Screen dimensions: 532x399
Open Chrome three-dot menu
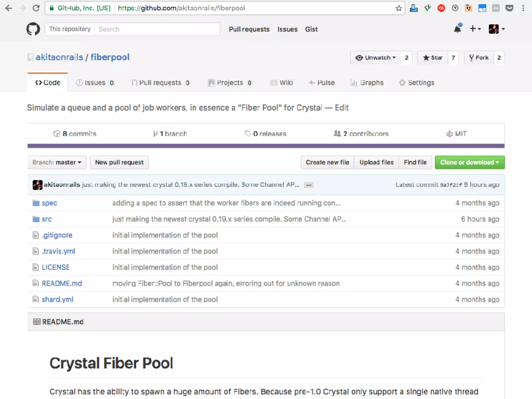point(523,8)
